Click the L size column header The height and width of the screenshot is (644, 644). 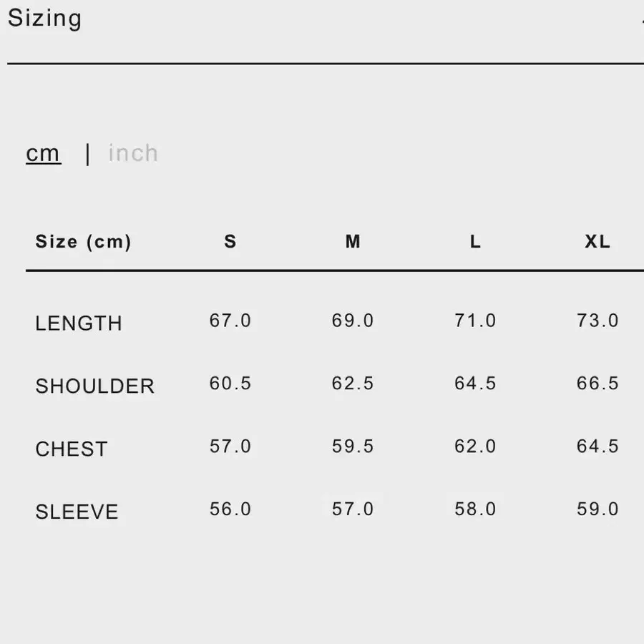(475, 242)
